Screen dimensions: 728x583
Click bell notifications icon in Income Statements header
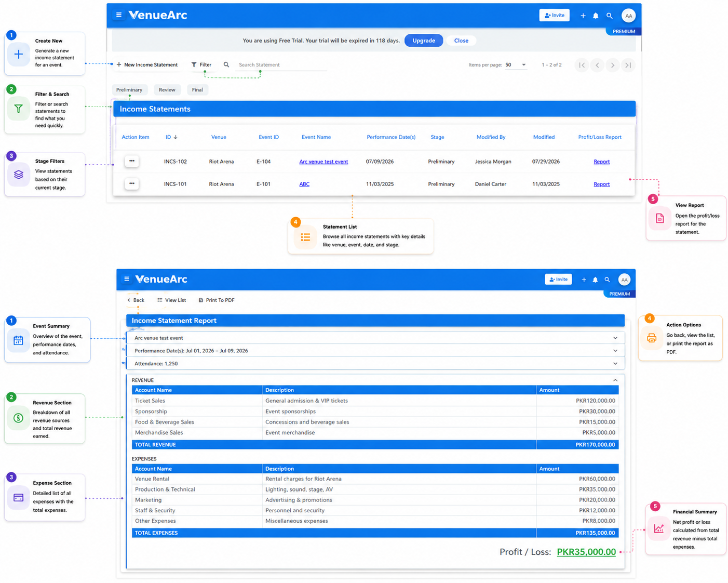(x=596, y=16)
